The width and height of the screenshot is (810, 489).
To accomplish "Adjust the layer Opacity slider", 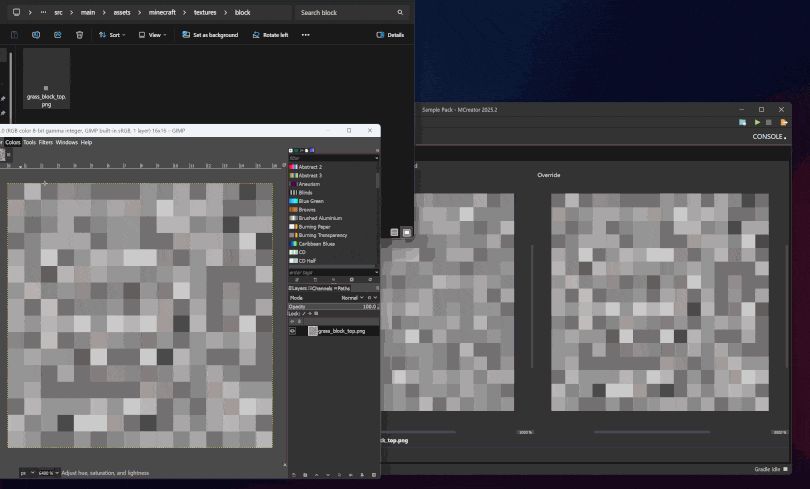I will [333, 307].
